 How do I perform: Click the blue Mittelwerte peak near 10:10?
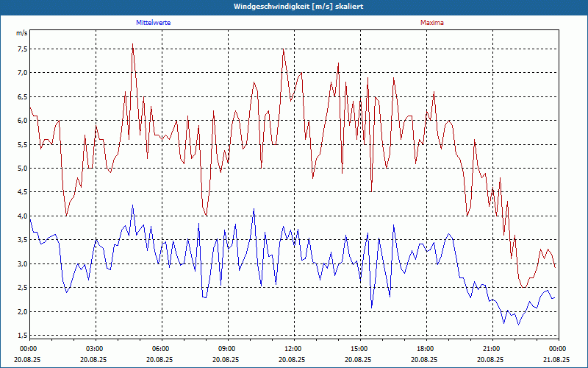(x=254, y=209)
